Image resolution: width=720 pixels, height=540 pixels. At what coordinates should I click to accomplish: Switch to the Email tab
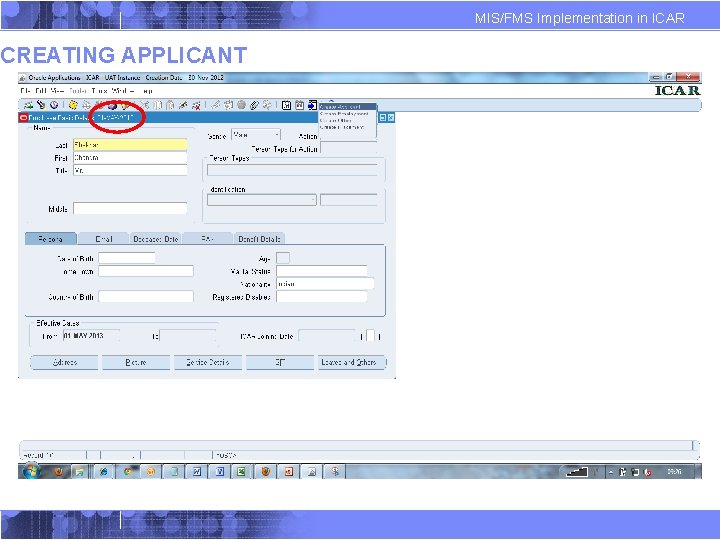[103, 239]
